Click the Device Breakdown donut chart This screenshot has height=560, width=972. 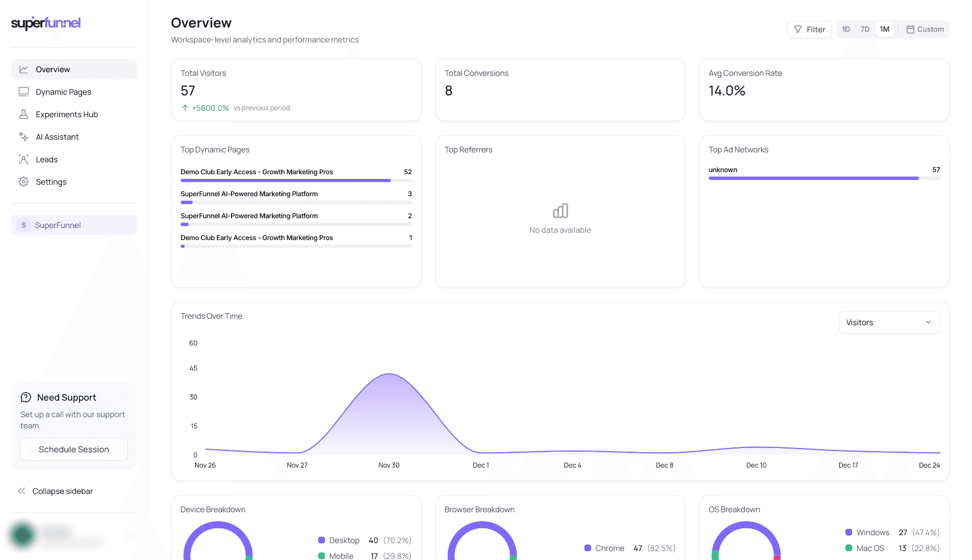click(218, 541)
